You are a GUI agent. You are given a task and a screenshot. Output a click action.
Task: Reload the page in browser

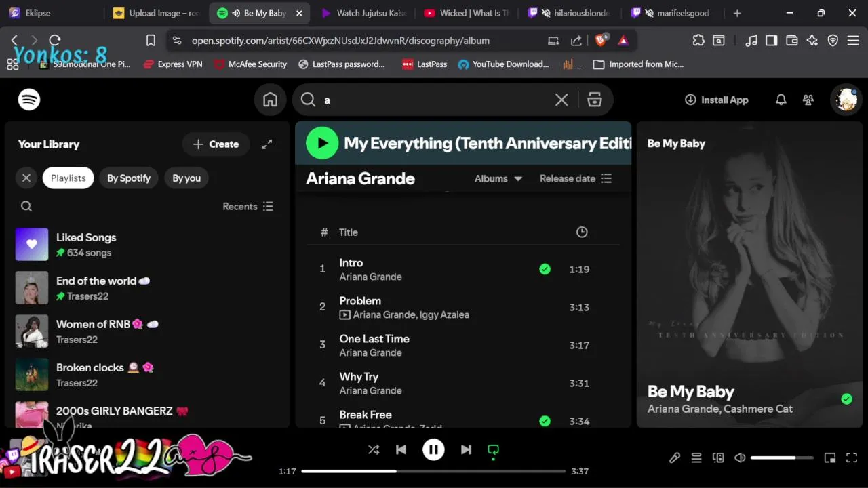coord(55,40)
